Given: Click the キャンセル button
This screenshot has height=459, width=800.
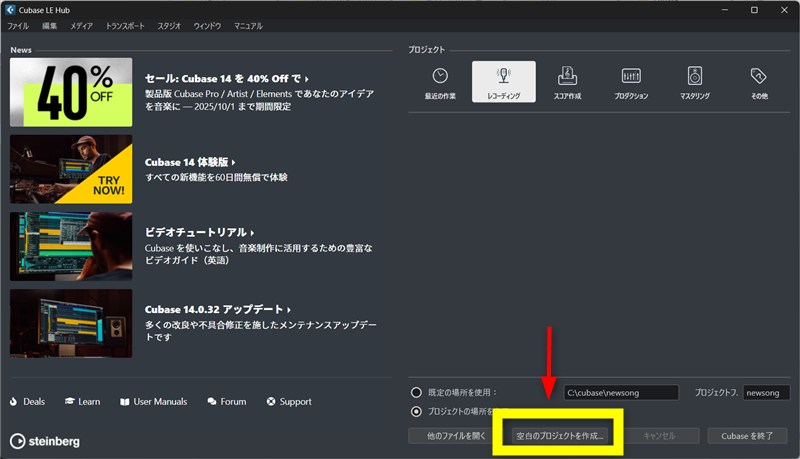Looking at the screenshot, I should [x=659, y=436].
